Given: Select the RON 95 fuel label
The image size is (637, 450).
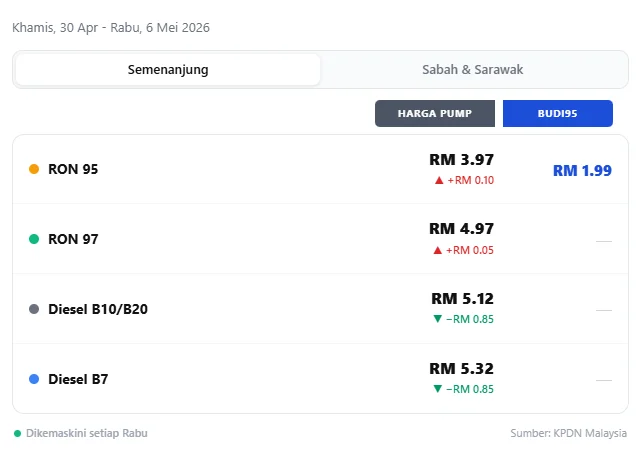Looking at the screenshot, I should [x=73, y=170].
